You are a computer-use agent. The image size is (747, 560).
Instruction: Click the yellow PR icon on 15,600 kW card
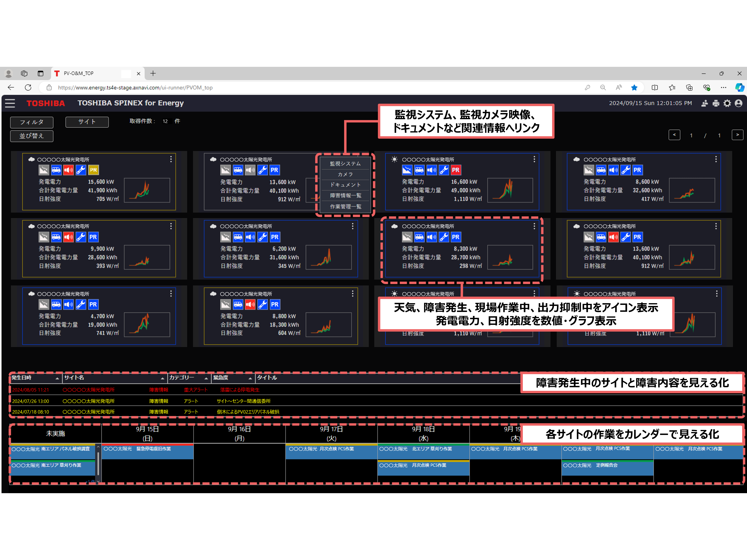pos(93,170)
